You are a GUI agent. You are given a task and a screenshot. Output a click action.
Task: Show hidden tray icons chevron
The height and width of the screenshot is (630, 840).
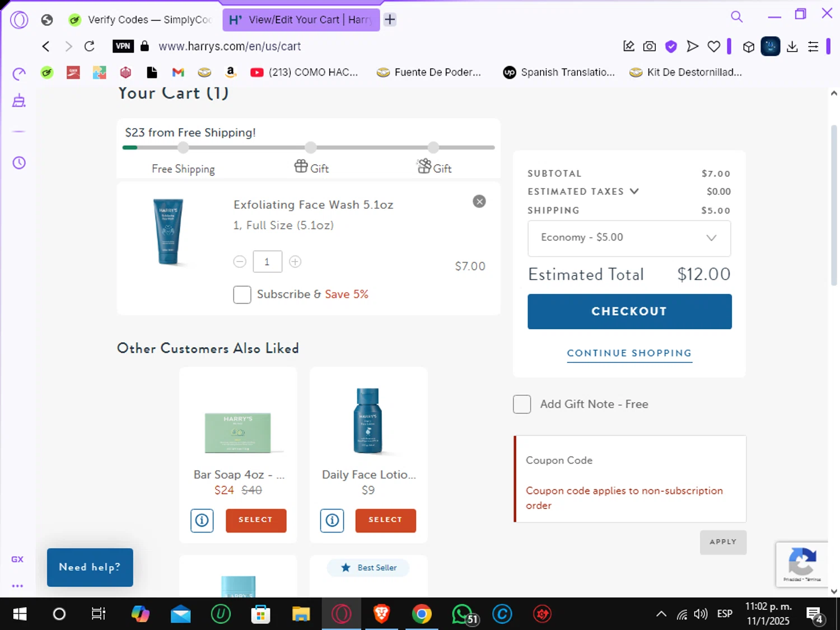point(661,614)
